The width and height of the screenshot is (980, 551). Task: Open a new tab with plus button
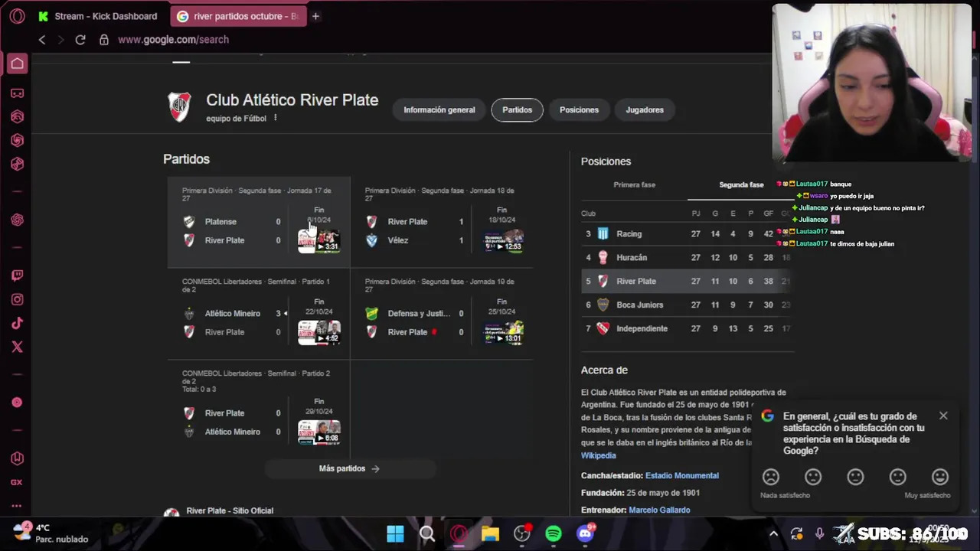[315, 16]
